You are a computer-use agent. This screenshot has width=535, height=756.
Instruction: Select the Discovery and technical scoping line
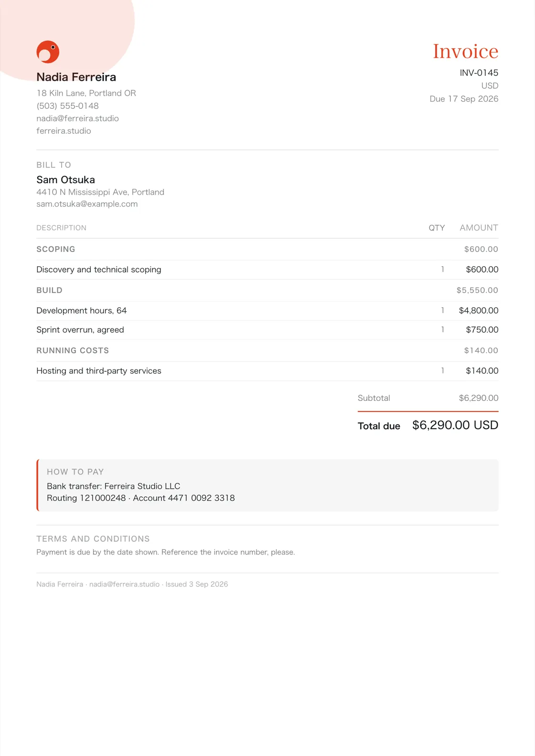tap(99, 270)
